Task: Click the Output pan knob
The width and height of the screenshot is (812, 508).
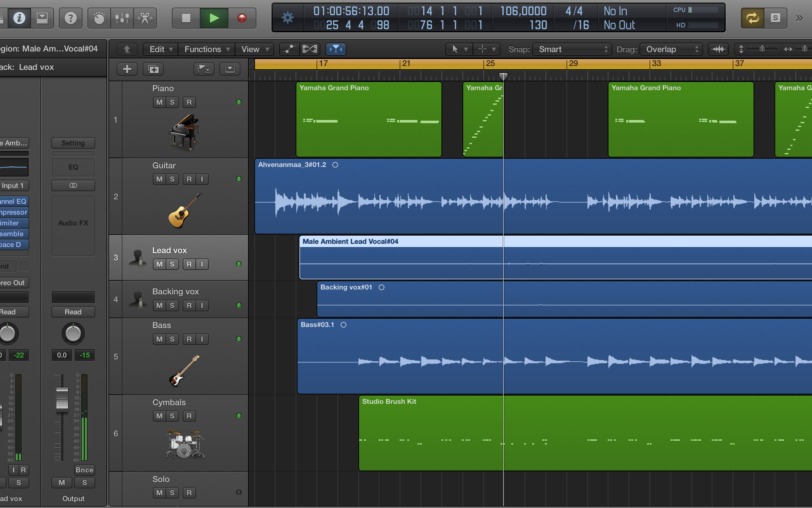Action: pyautogui.click(x=73, y=334)
